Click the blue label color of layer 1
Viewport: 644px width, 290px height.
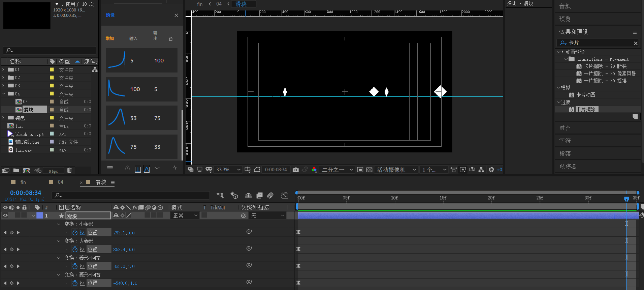(x=40, y=215)
